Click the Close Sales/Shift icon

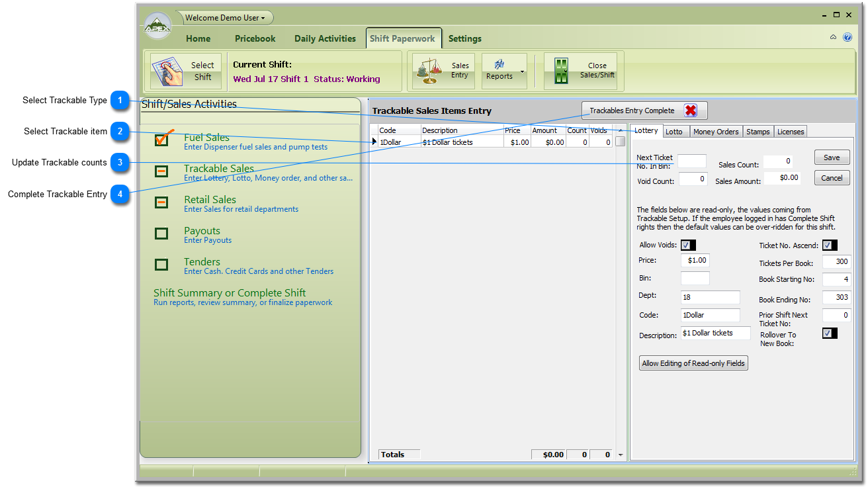[561, 71]
